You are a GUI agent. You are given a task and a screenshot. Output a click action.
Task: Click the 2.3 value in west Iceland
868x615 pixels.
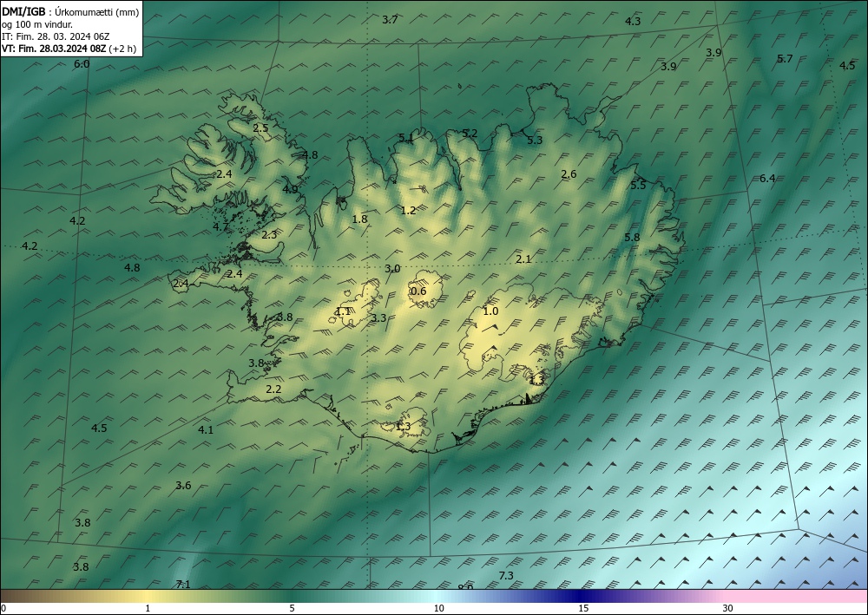click(269, 235)
